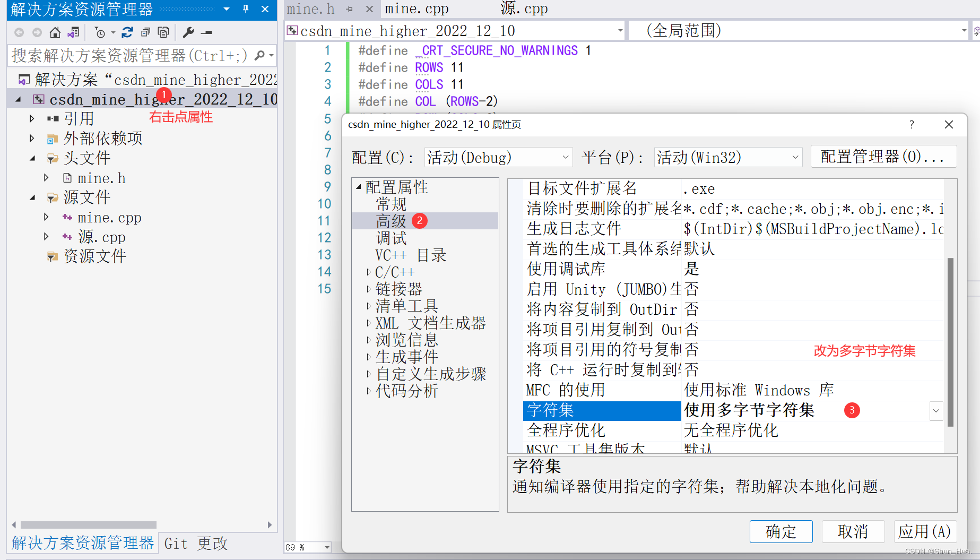Switch to 解决方案资源管理器 bottom tab
This screenshot has width=980, height=560.
click(83, 543)
